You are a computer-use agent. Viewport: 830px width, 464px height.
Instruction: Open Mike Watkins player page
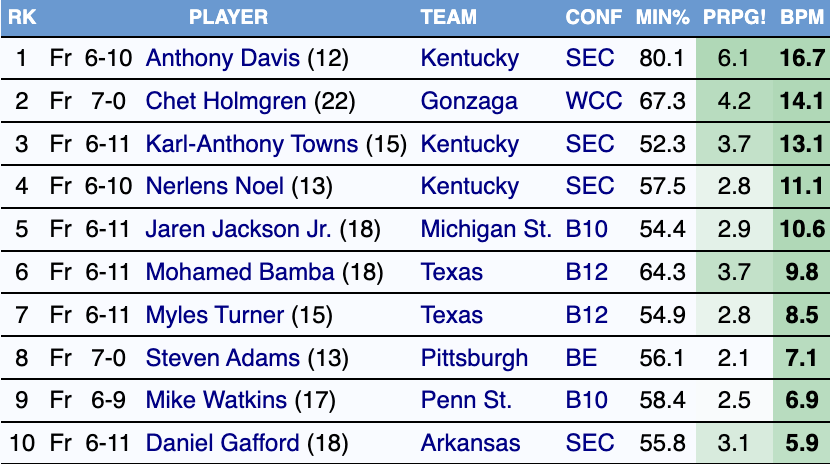tap(215, 401)
